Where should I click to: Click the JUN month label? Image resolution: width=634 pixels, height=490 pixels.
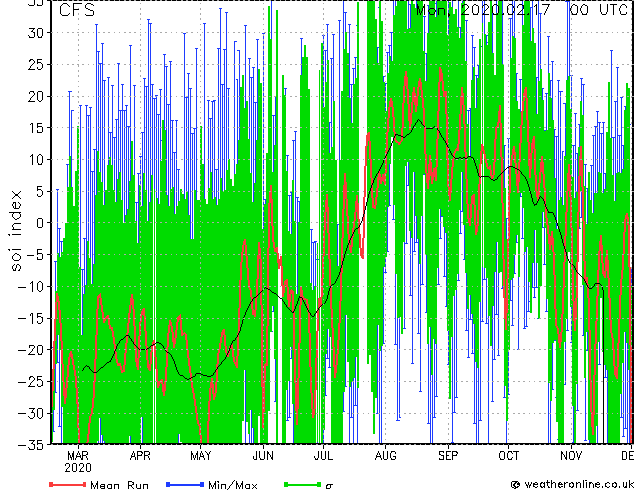pos(263,456)
